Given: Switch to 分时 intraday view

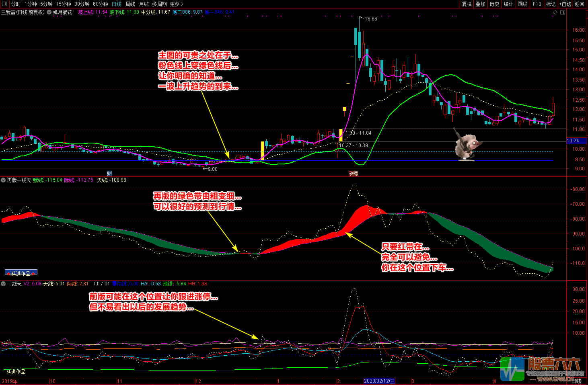Looking at the screenshot, I should click(x=16, y=4).
